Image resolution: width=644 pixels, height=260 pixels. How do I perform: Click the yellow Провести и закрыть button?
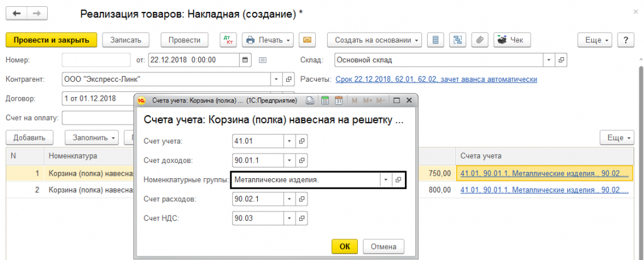point(52,40)
